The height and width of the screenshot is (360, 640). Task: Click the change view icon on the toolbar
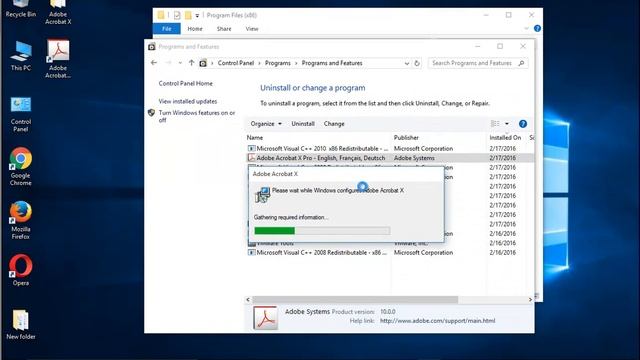point(495,124)
